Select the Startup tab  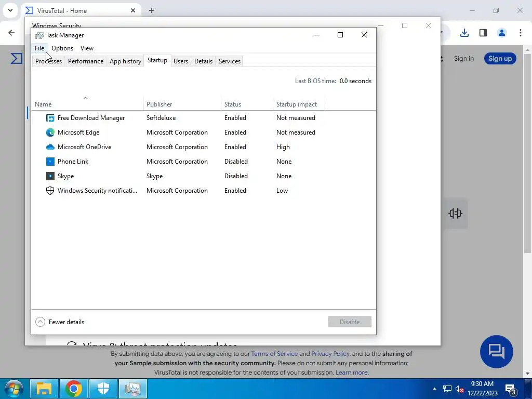[x=157, y=60]
